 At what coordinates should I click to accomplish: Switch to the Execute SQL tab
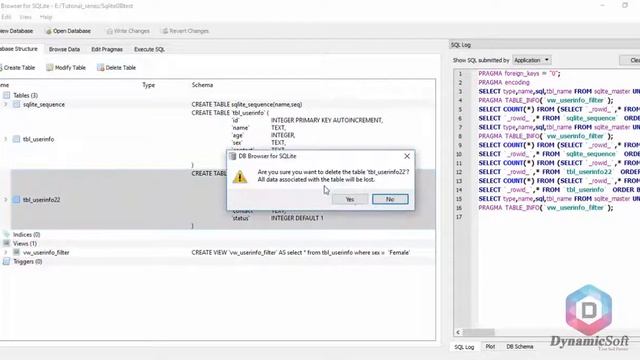click(149, 49)
